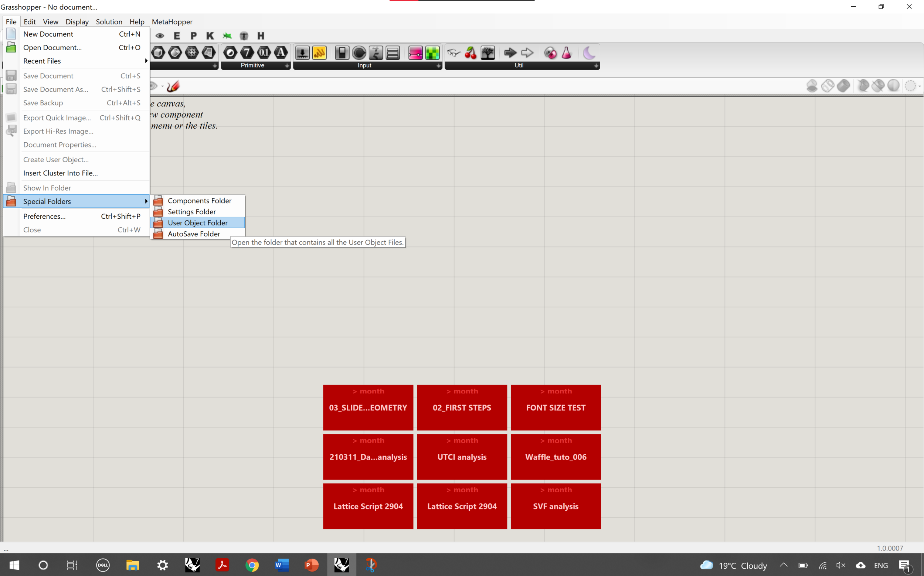Select the pink flask icon in Util

click(x=567, y=52)
